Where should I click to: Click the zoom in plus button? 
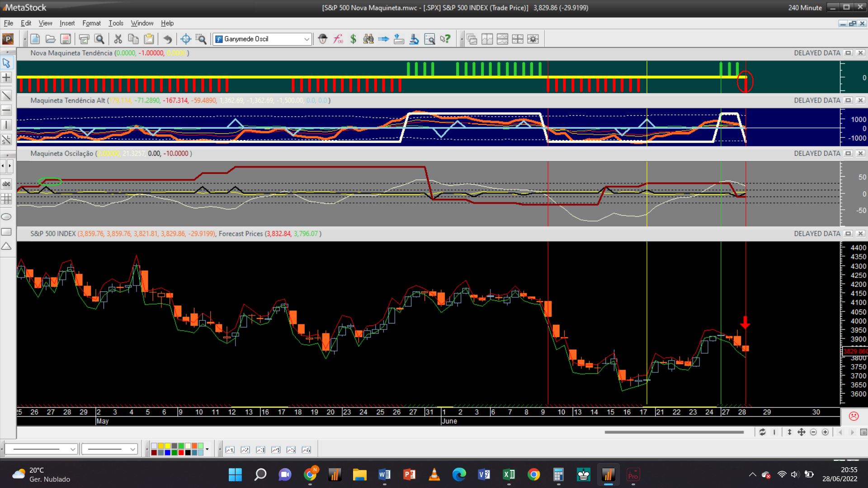[x=825, y=432]
